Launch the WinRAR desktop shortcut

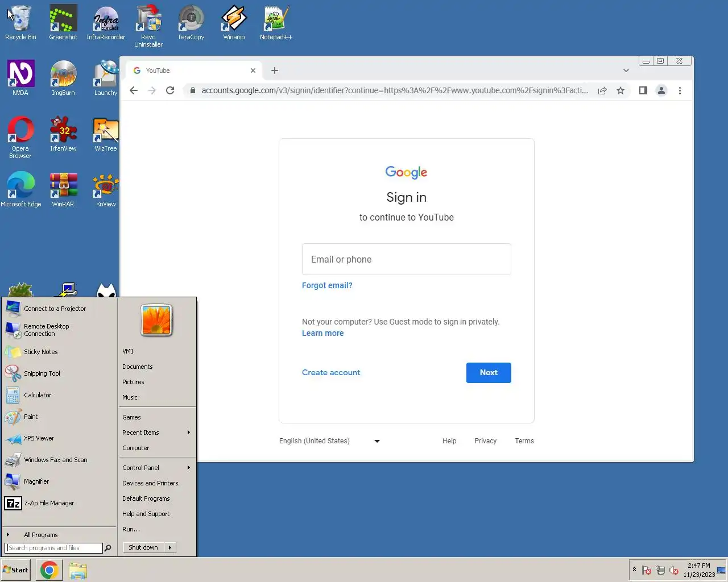click(63, 189)
